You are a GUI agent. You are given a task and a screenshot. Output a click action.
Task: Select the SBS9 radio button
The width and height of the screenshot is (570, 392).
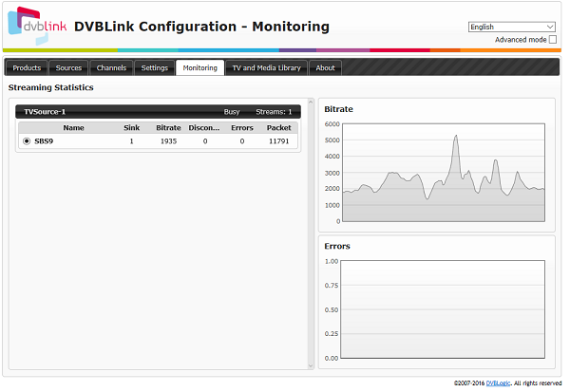click(26, 141)
